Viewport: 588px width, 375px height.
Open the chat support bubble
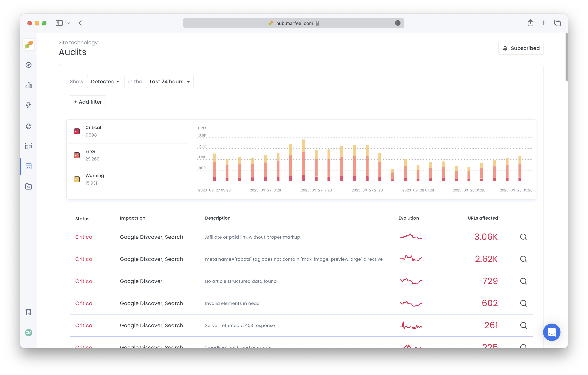(552, 332)
